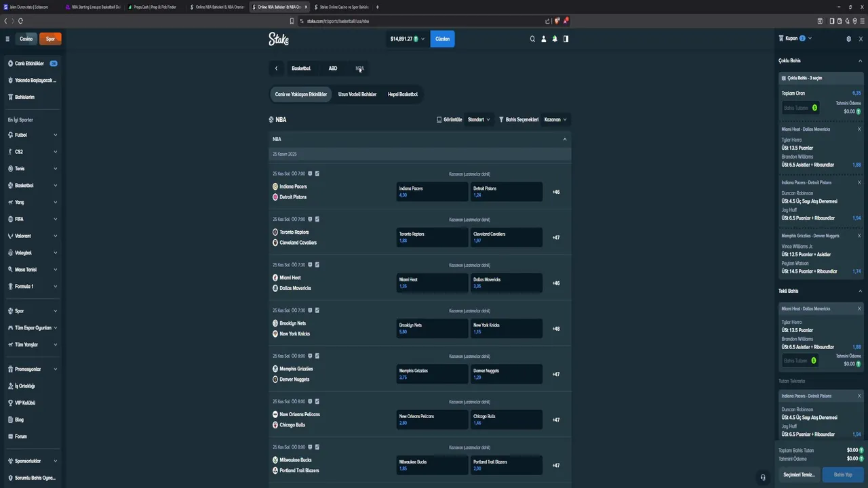Open bet slip settings gear icon
Screen dimensions: 868x488
coord(848,39)
